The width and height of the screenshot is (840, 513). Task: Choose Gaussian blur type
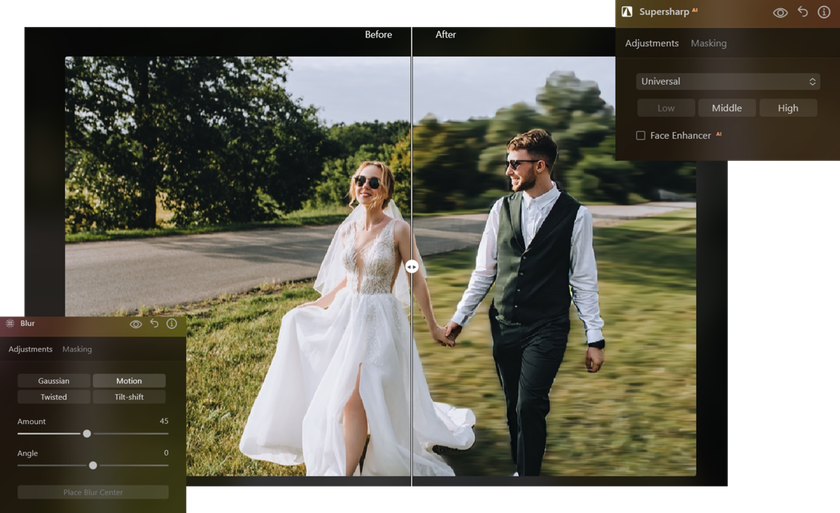pyautogui.click(x=54, y=381)
